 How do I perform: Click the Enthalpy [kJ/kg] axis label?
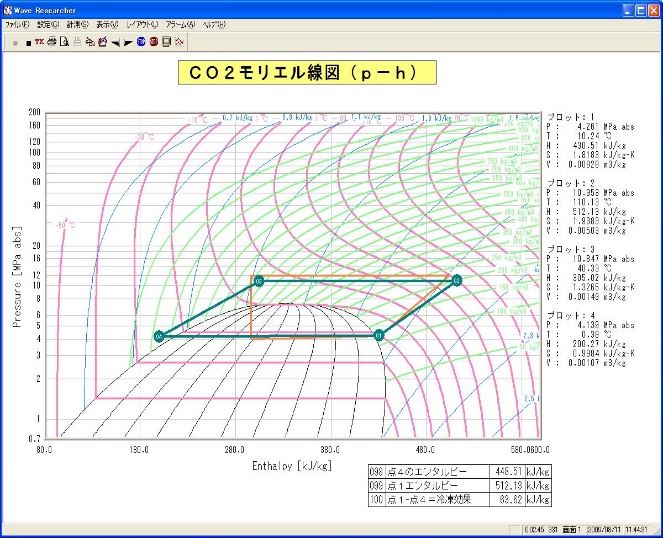point(292,466)
